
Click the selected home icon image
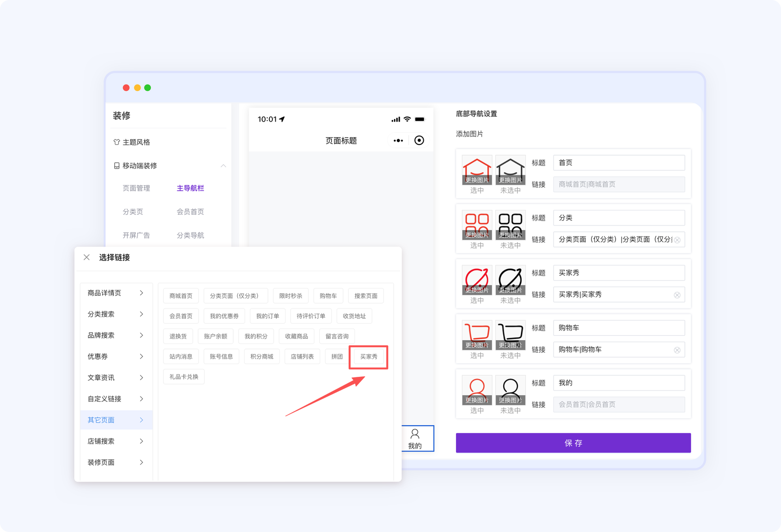pyautogui.click(x=476, y=169)
